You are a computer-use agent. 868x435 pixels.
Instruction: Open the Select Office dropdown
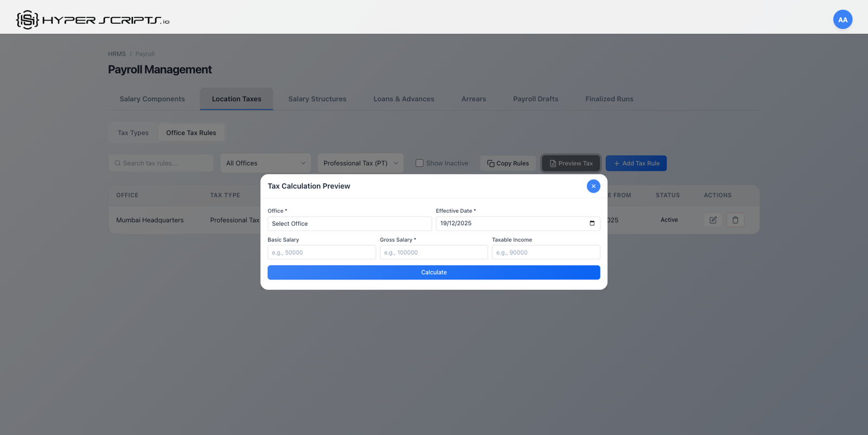(349, 223)
